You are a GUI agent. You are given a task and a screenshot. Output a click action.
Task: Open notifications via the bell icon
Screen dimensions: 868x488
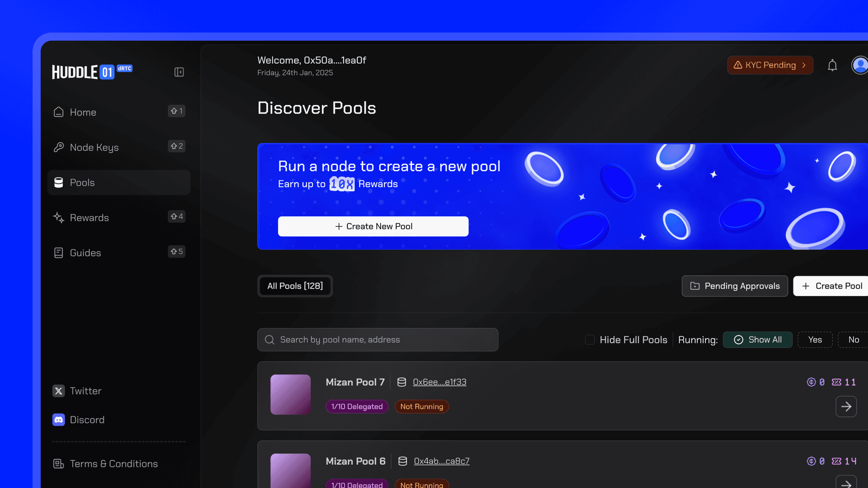tap(832, 65)
